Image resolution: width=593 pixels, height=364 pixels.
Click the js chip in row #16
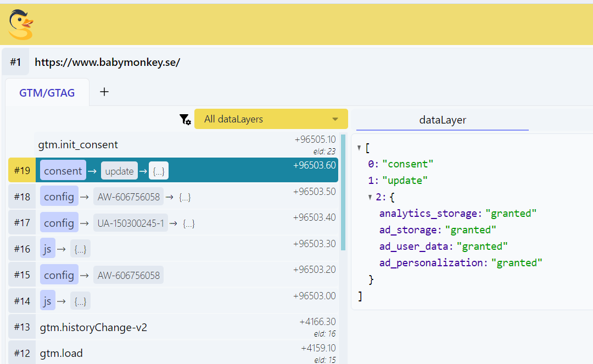pos(48,249)
